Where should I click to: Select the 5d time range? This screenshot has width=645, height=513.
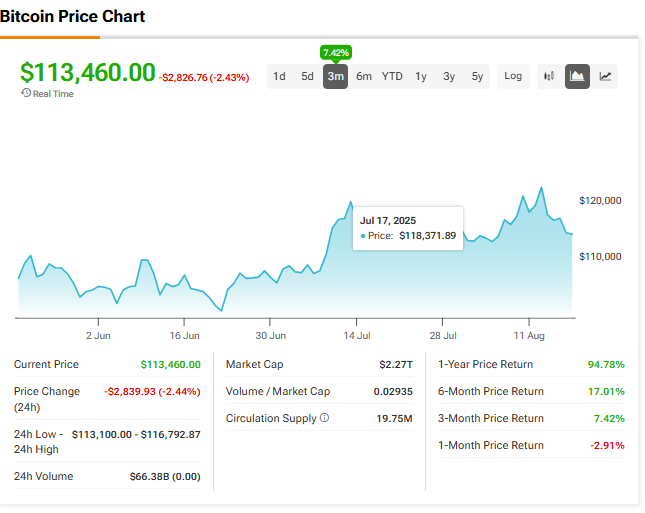click(307, 76)
